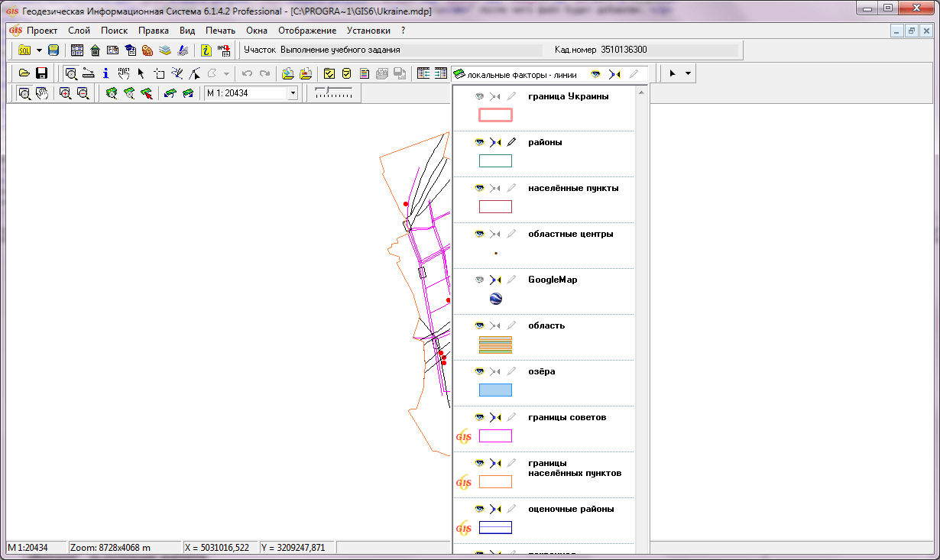Screen dimensions: 940x560
Task: Click the graduation cap icon in toolbar
Action: click(130, 50)
